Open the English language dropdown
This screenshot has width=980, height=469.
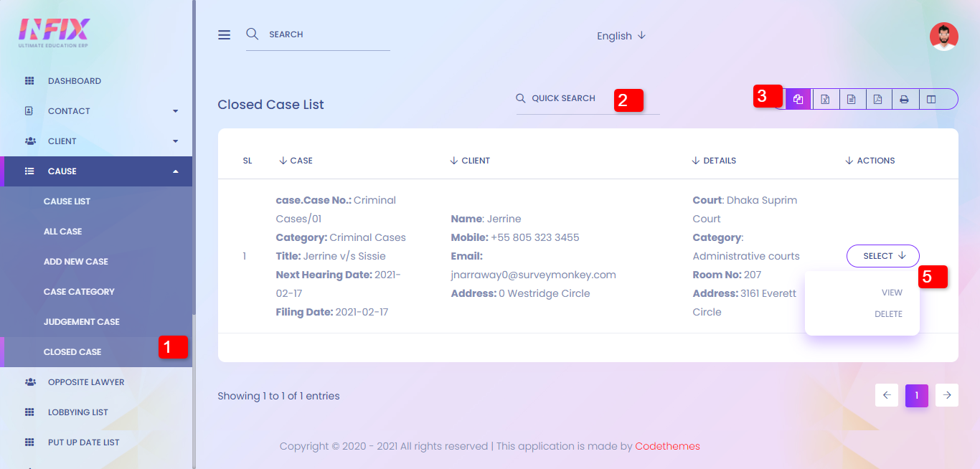(621, 36)
